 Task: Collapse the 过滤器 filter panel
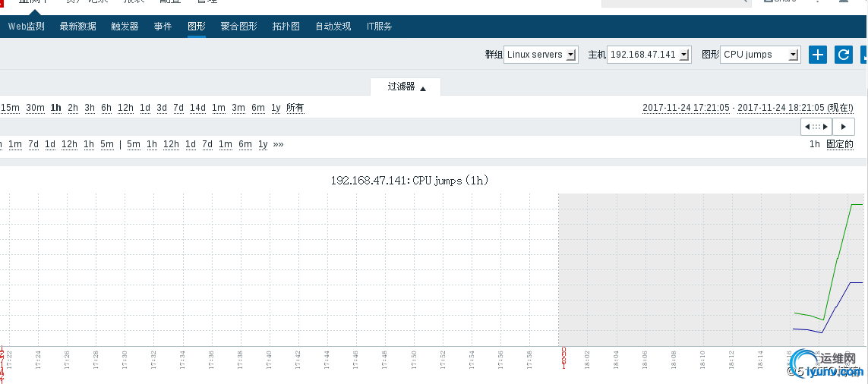[406, 87]
